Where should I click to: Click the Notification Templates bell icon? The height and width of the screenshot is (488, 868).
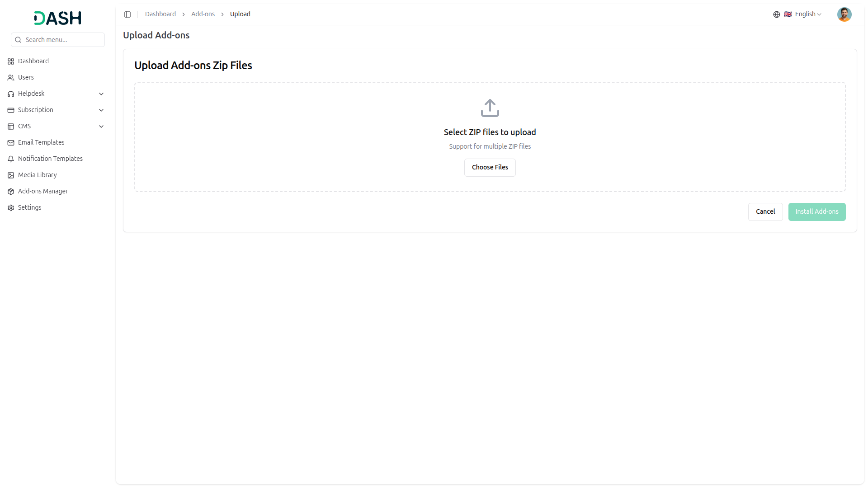11,159
